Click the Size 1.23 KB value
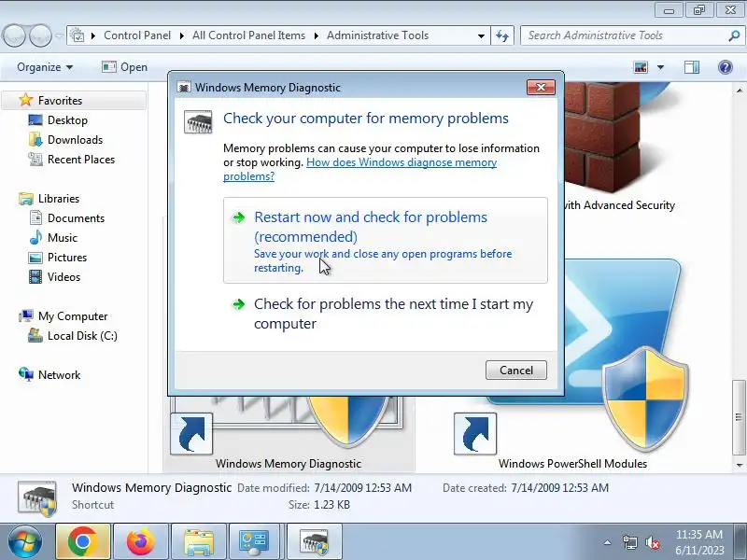This screenshot has height=560, width=747. [x=331, y=505]
